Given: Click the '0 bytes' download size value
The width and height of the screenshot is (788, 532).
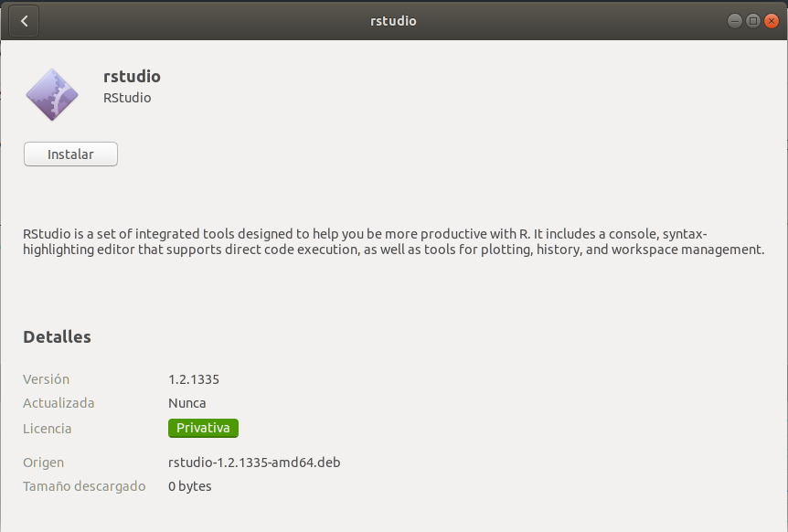Looking at the screenshot, I should [190, 486].
